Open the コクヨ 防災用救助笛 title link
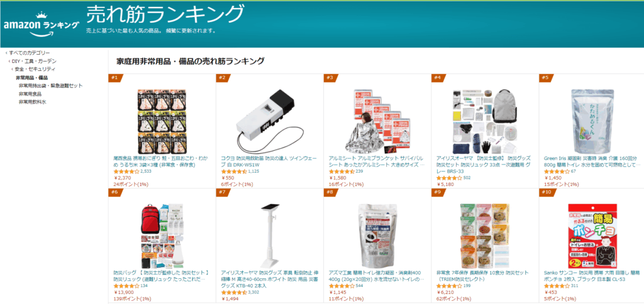644x304 pixels. point(268,161)
